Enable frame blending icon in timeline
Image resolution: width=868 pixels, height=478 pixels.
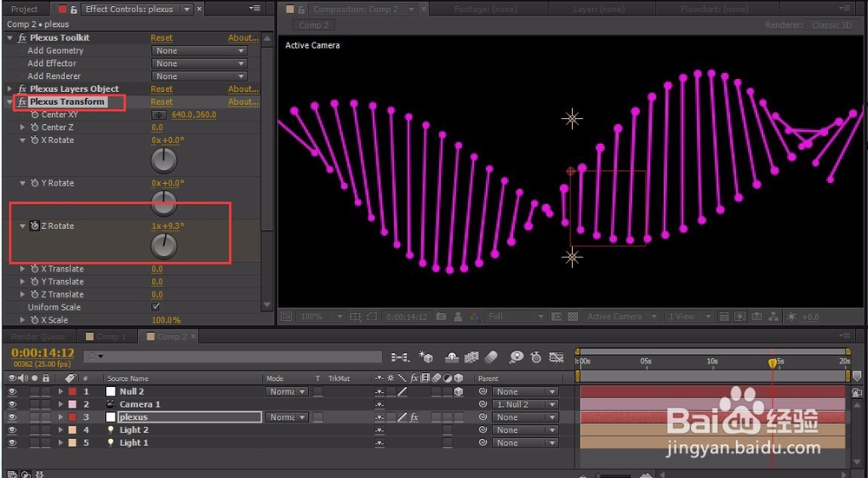(x=471, y=357)
